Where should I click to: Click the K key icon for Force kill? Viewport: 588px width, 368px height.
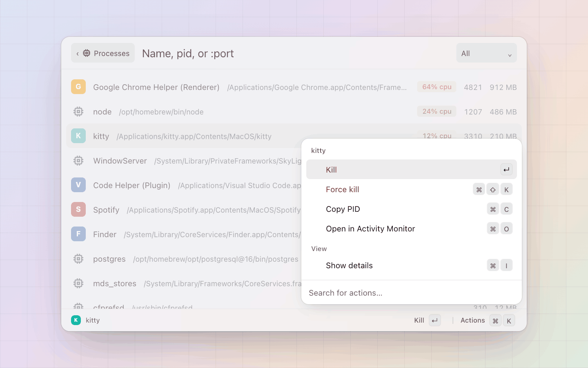click(x=506, y=189)
